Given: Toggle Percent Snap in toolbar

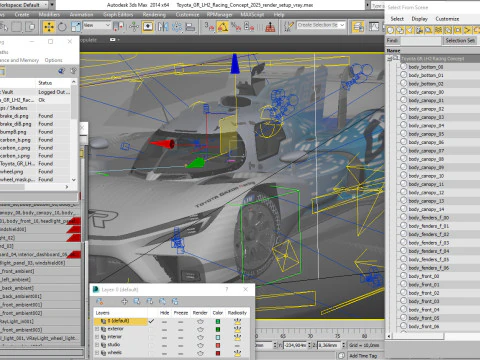Looking at the screenshot, I should coord(236,27).
